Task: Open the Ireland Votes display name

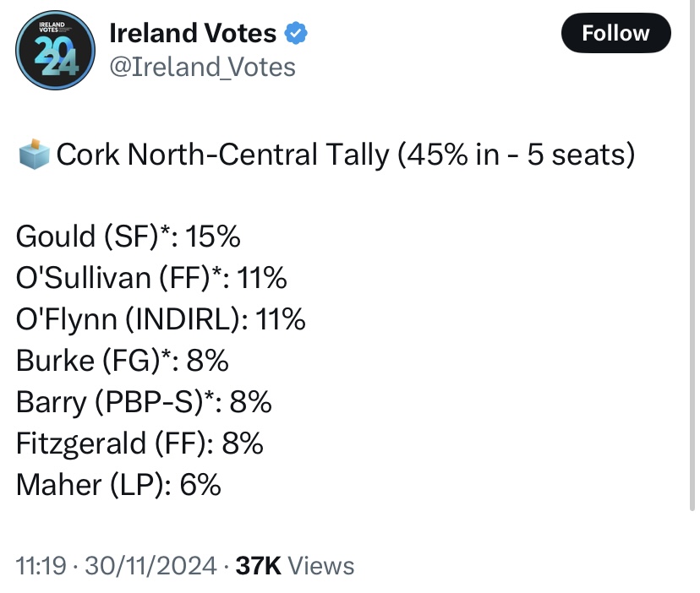Action: [x=193, y=34]
